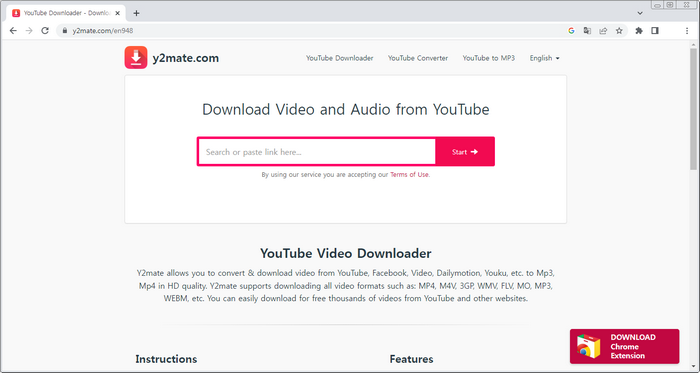Close the YouTube Downloader tab

tap(117, 13)
